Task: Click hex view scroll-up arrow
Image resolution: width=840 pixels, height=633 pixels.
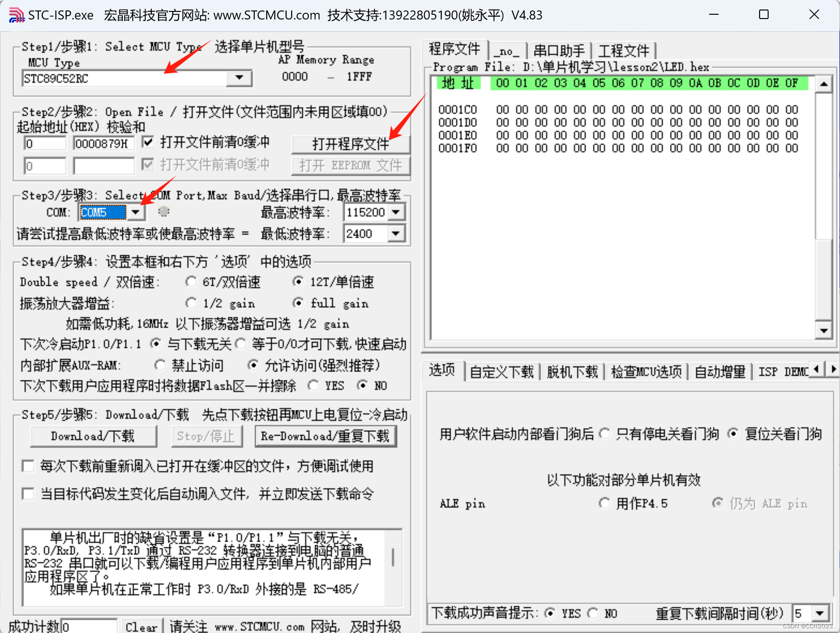Action: click(x=823, y=85)
